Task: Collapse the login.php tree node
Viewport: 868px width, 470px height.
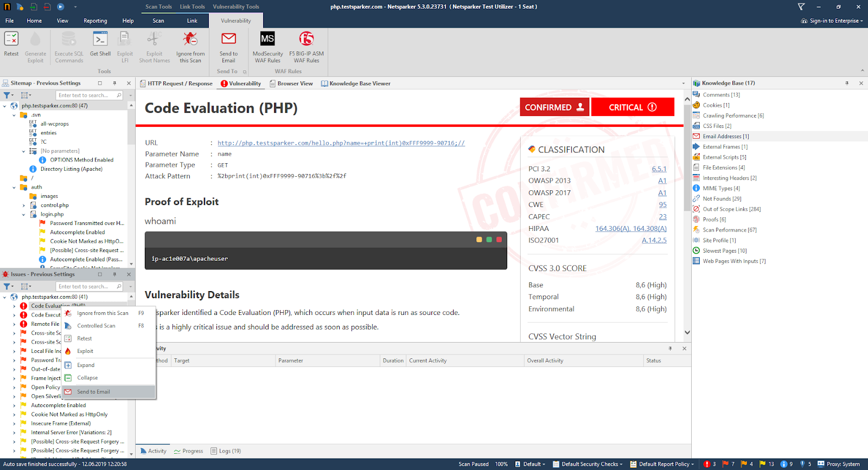Action: coord(23,215)
